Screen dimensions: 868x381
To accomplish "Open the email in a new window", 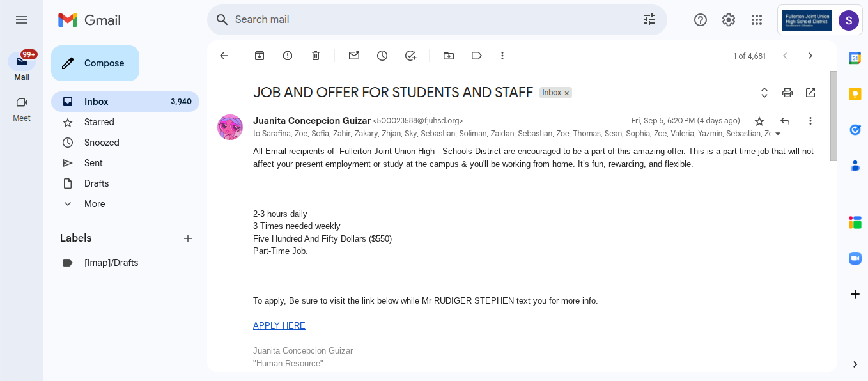I will [x=810, y=93].
